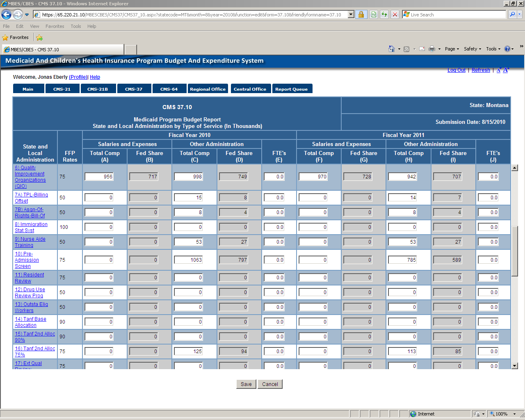525x420 pixels.
Task: Click the Add to Favorites star icon
Action: 39,37
